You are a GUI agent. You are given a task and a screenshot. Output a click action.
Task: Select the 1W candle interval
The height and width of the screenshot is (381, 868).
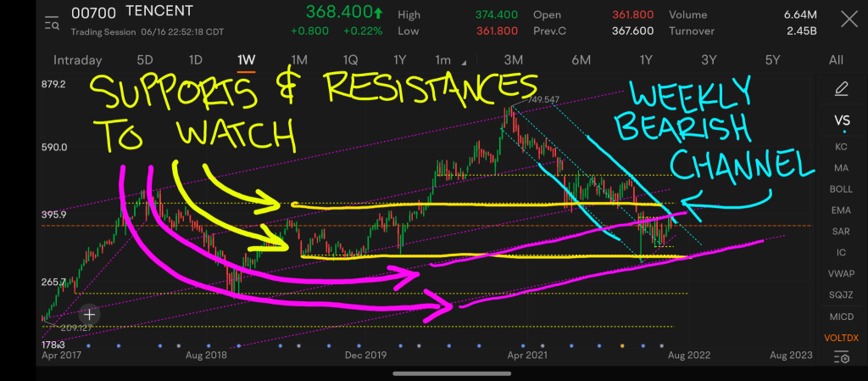coord(247,59)
